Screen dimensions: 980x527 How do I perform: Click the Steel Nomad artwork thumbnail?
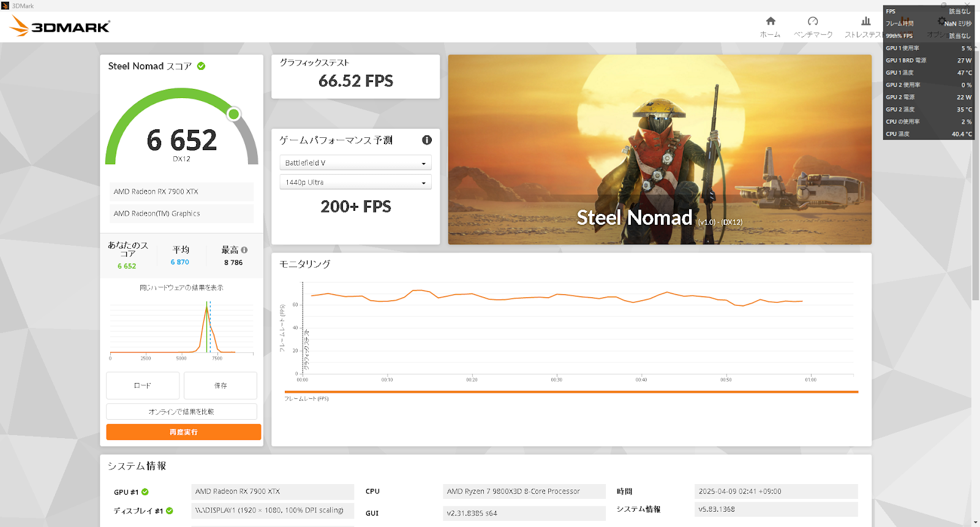coord(660,150)
